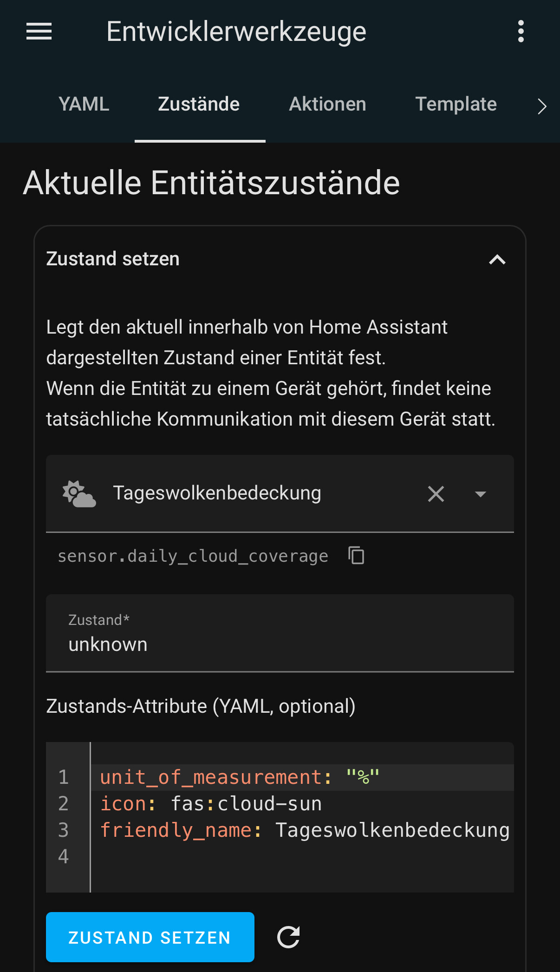Copy the sensor.daily_cloud_coverage entity ID
The image size is (560, 972).
click(x=356, y=555)
